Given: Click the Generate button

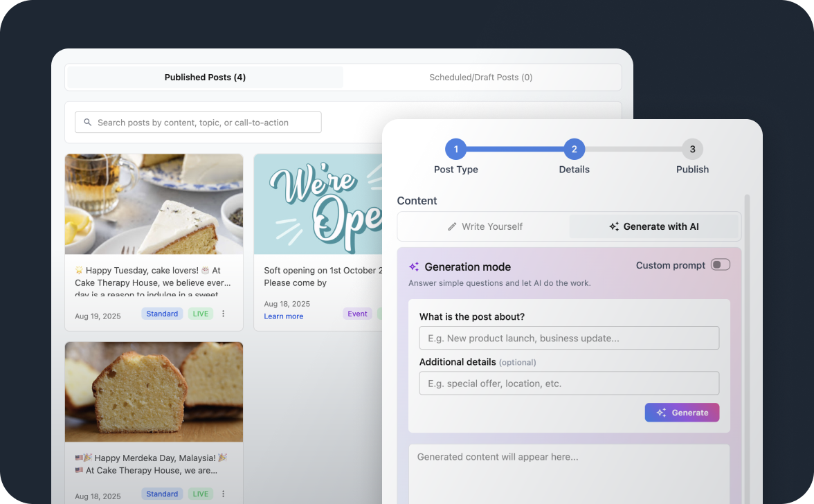Looking at the screenshot, I should (x=682, y=412).
